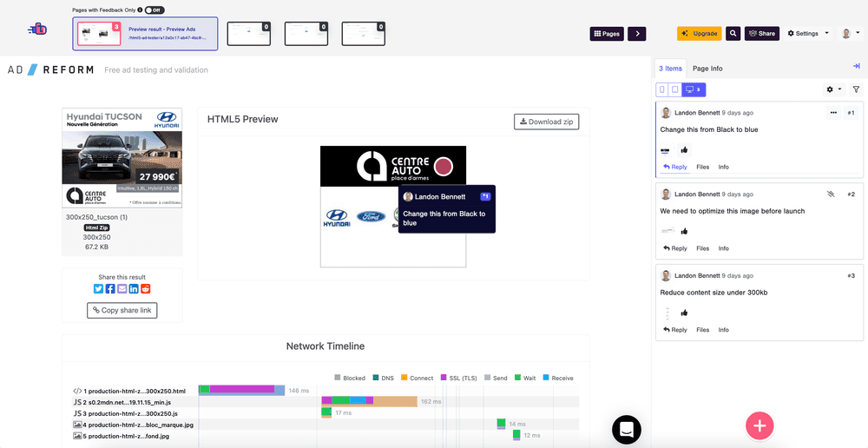Click the #1 comment number badge

click(851, 113)
